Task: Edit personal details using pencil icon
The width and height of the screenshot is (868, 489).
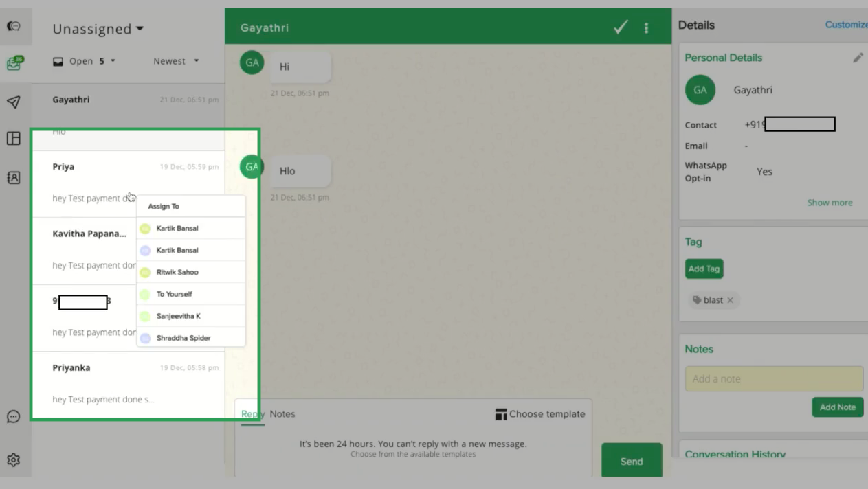Action: [858, 58]
